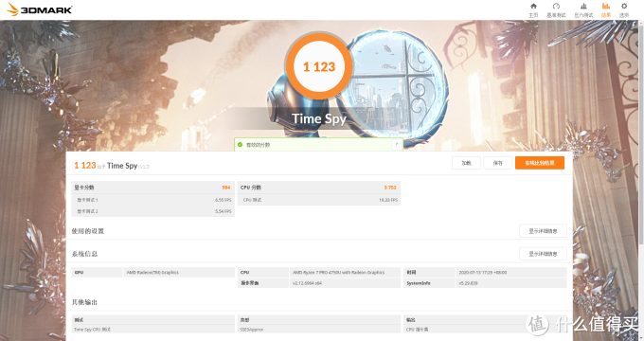
Task: Click the circular 1 123 score badge
Action: (319, 66)
